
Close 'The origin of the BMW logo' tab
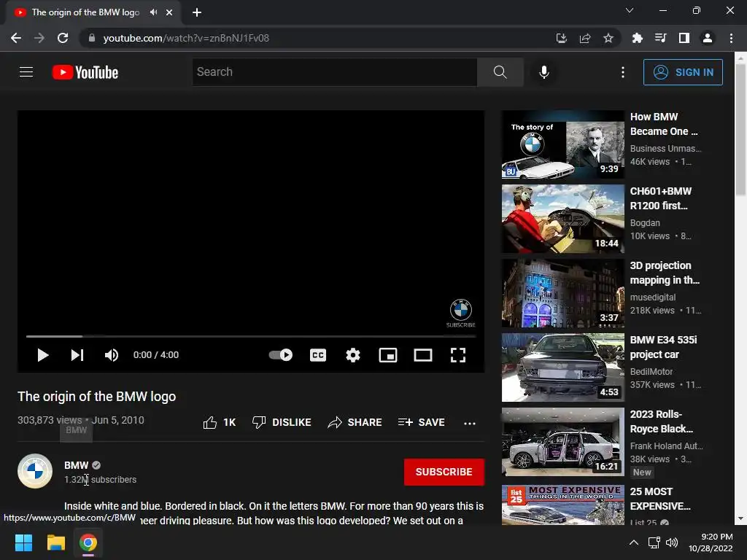(169, 12)
